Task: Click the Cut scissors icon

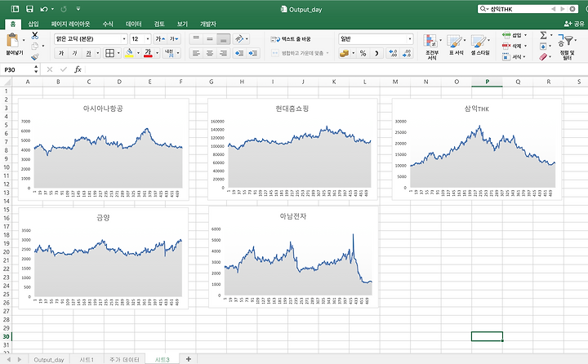Action: [34, 36]
